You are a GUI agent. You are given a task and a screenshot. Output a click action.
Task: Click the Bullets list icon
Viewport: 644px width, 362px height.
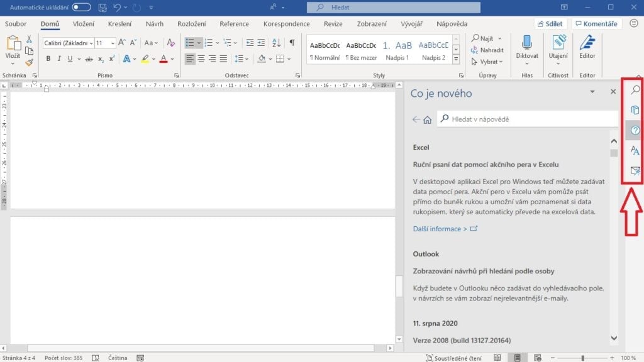point(190,43)
